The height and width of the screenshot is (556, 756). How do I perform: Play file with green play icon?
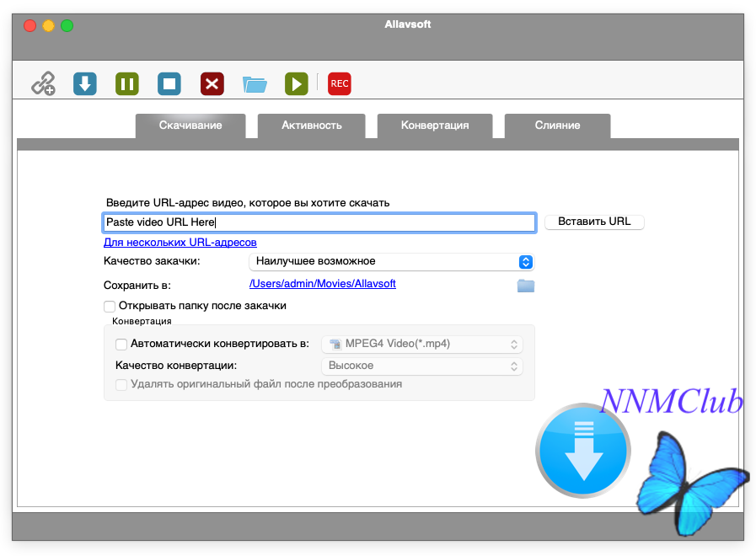coord(297,83)
